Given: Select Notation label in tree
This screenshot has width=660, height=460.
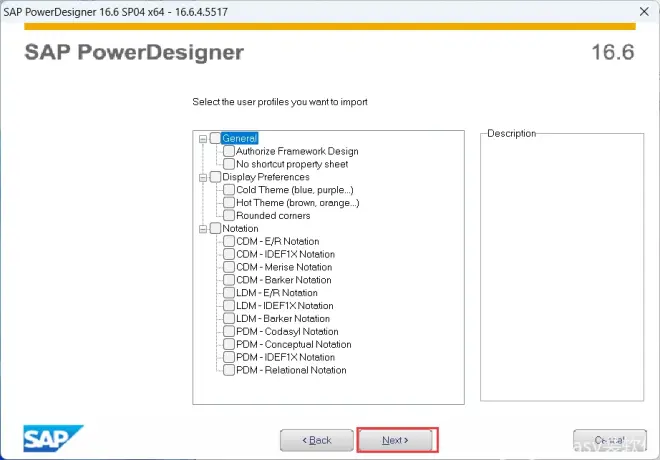Looking at the screenshot, I should [x=240, y=228].
